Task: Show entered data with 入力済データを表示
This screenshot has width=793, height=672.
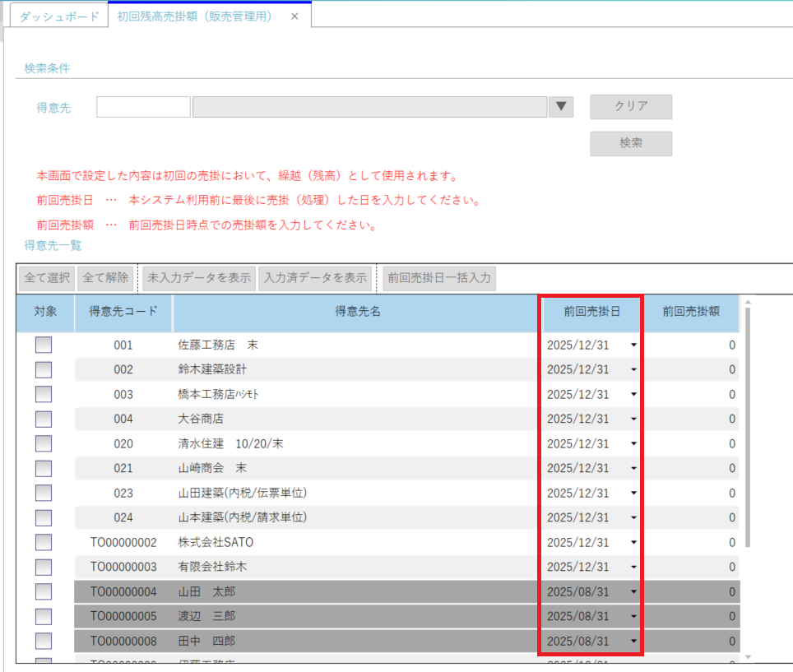Action: point(314,278)
